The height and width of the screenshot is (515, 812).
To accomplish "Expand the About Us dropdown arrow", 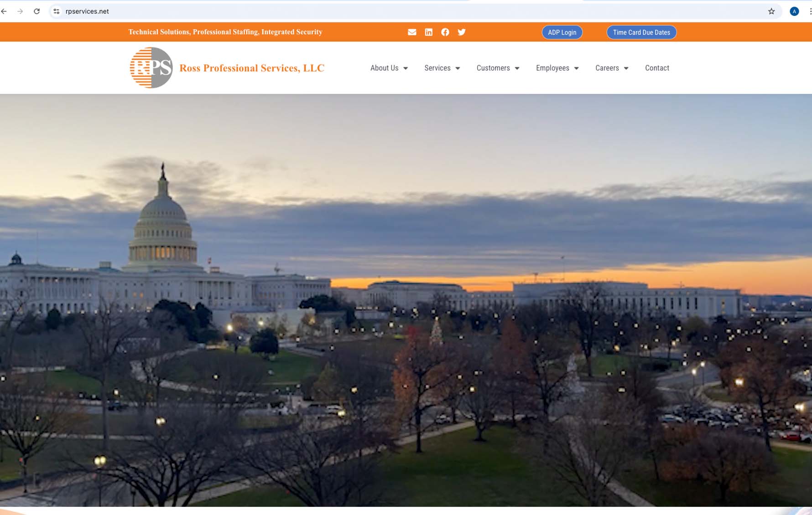I will pyautogui.click(x=406, y=68).
